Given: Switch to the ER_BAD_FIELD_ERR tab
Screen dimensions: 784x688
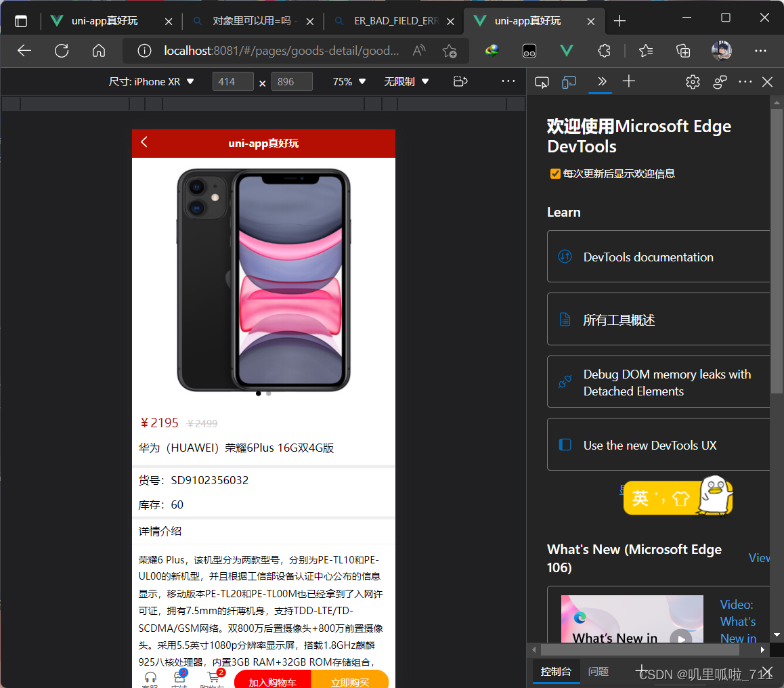Looking at the screenshot, I should point(395,21).
